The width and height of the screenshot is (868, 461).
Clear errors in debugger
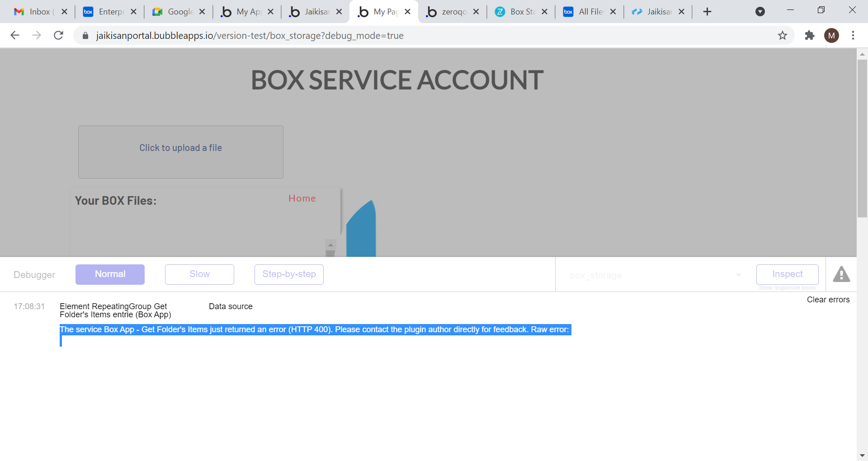click(x=828, y=300)
